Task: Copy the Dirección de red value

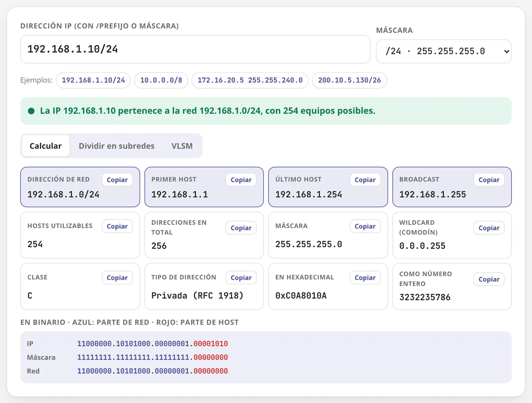Action: coord(117,180)
